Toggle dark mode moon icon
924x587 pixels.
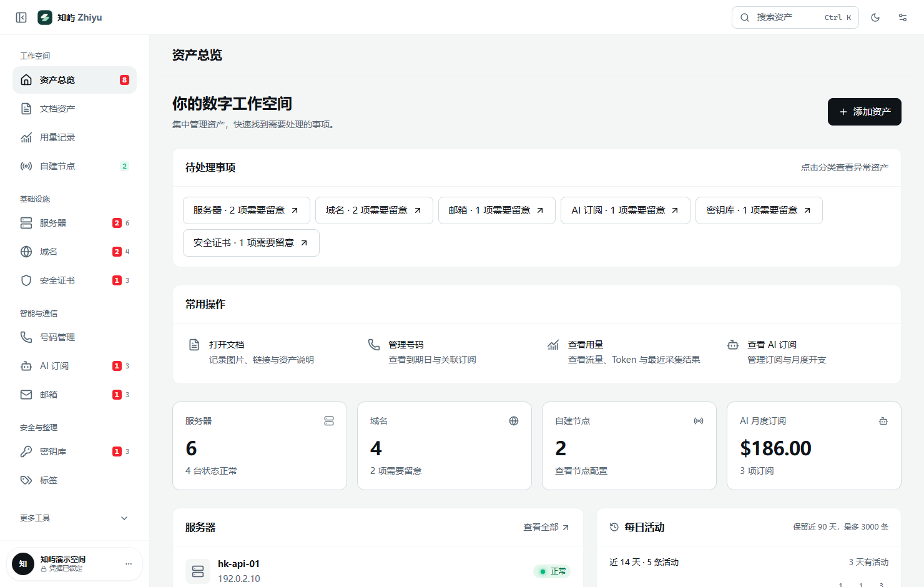pyautogui.click(x=875, y=17)
